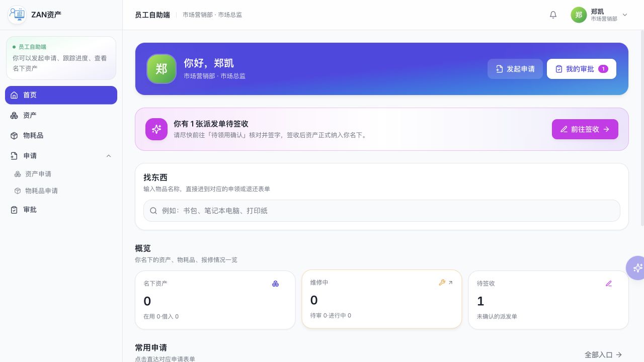Screen dimensions: 644x362
Task: Click the 物耗品 box icon in the sidebar
Action: point(14,135)
